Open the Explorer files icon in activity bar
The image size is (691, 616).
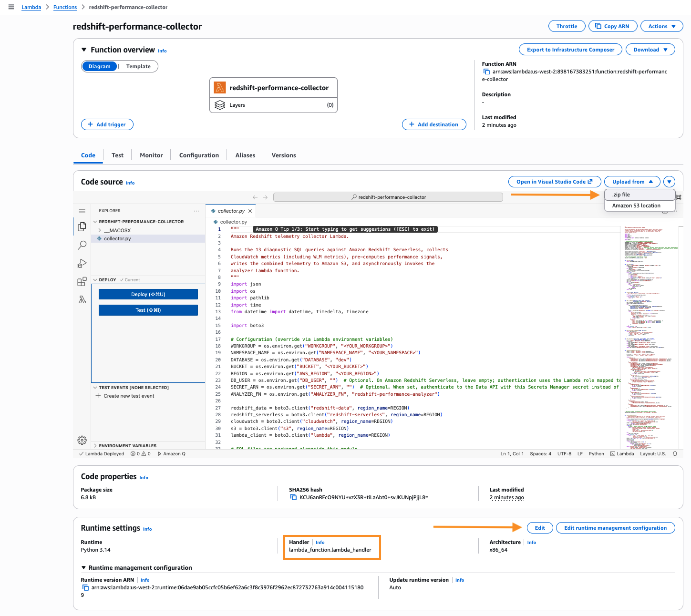pos(82,226)
